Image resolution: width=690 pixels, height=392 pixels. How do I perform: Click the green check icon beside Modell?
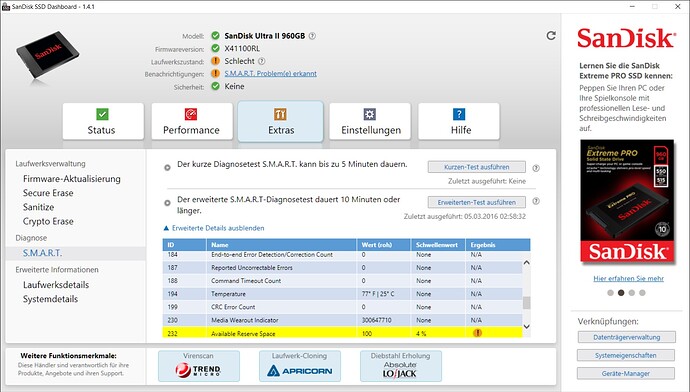[215, 35]
